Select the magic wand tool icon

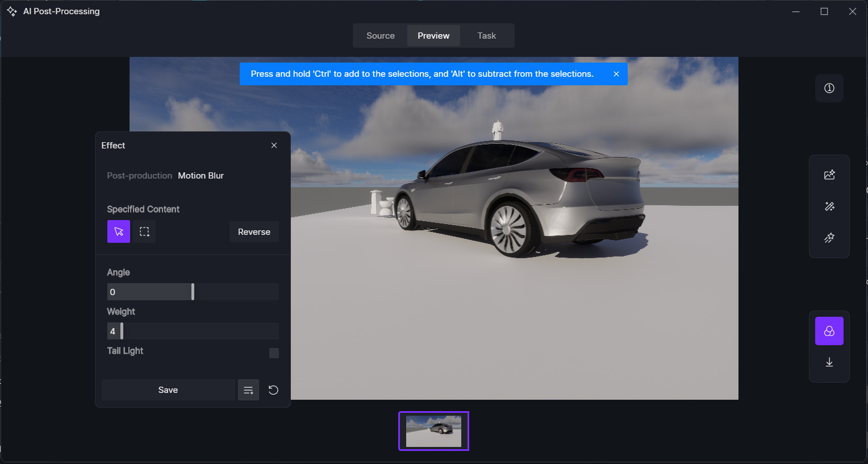click(829, 206)
